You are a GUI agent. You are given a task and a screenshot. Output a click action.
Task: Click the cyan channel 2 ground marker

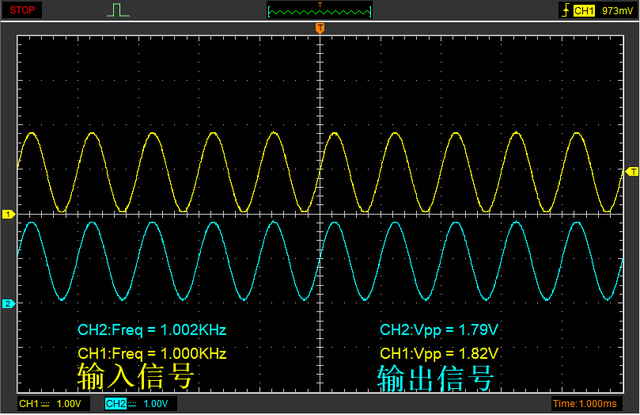[x=8, y=303]
